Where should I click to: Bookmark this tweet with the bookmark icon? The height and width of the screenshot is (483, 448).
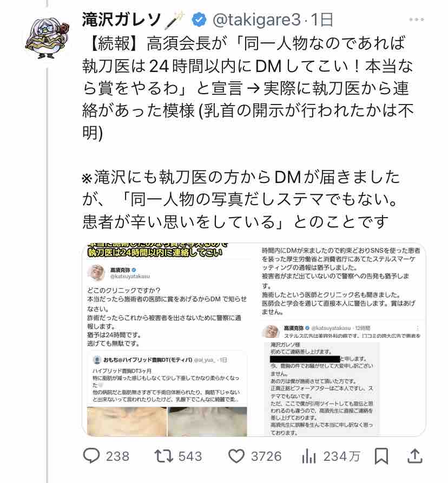(381, 456)
